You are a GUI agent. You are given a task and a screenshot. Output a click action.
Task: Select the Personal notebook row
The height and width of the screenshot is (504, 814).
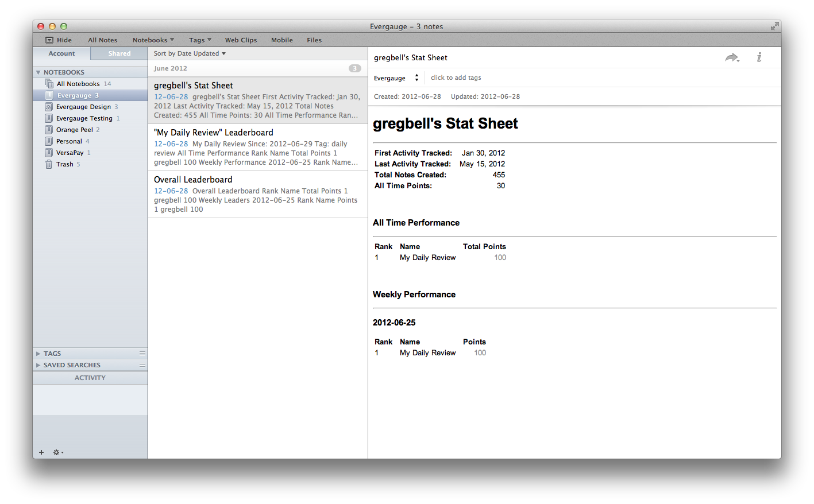tap(90, 141)
